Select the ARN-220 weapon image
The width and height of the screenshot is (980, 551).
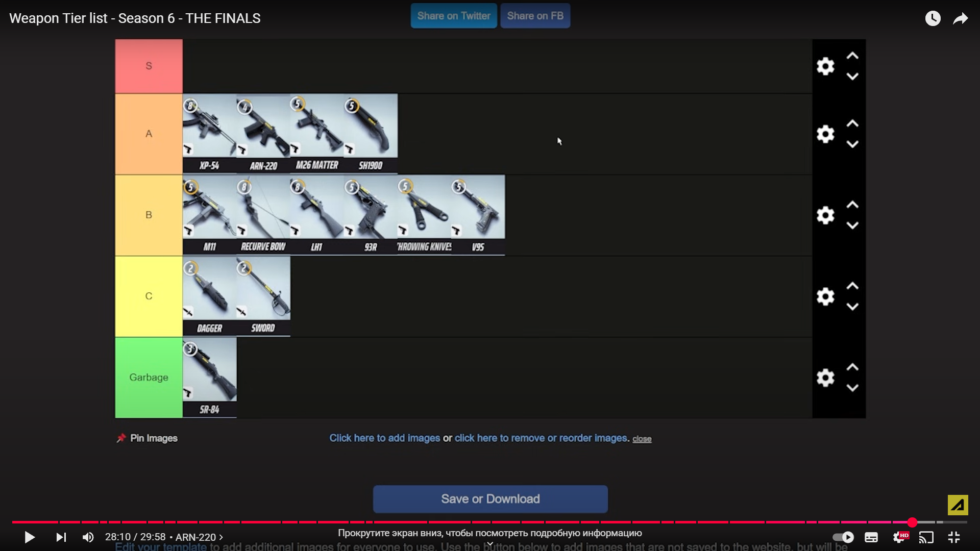click(263, 134)
